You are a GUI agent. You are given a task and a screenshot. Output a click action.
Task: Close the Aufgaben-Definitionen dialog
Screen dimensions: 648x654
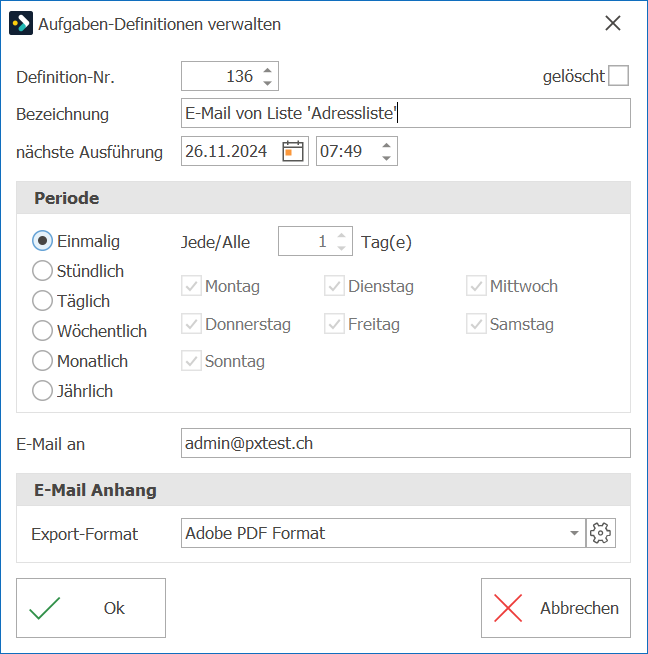click(613, 23)
